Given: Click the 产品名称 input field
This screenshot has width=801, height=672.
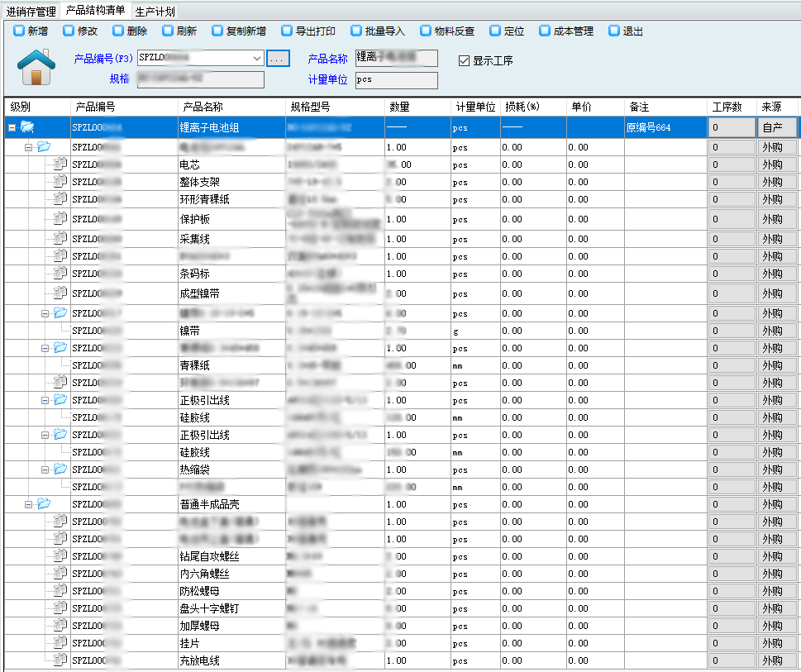Looking at the screenshot, I should [x=396, y=59].
